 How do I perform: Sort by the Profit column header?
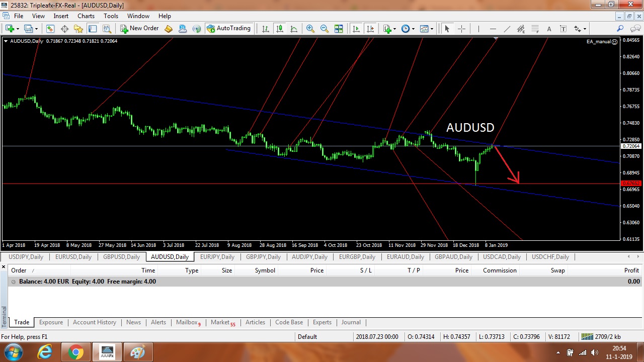pos(631,270)
